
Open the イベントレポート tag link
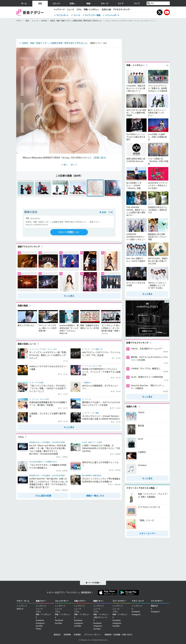click(111, 15)
